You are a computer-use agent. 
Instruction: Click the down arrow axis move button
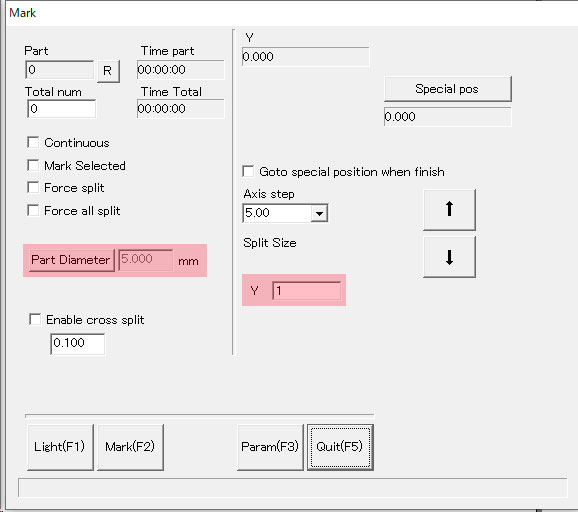coord(449,257)
